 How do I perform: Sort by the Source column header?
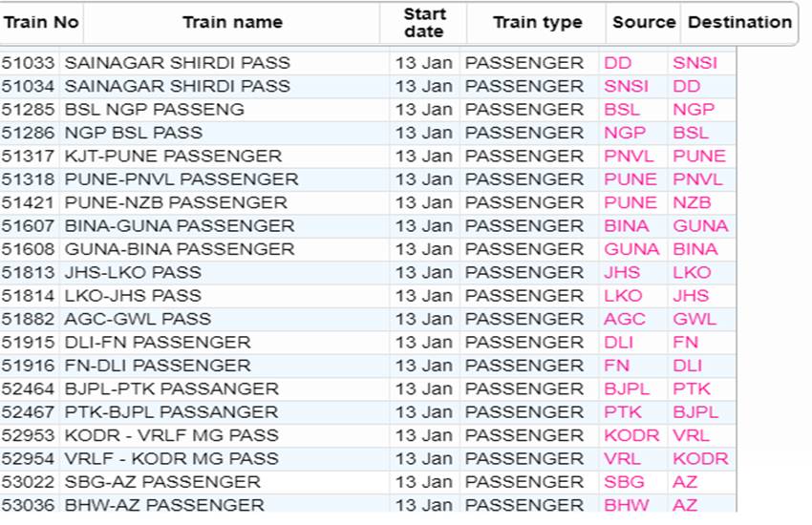tap(643, 23)
